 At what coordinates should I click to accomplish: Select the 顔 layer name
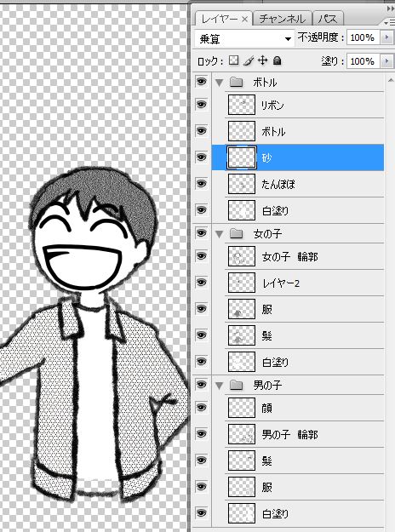pyautogui.click(x=267, y=408)
